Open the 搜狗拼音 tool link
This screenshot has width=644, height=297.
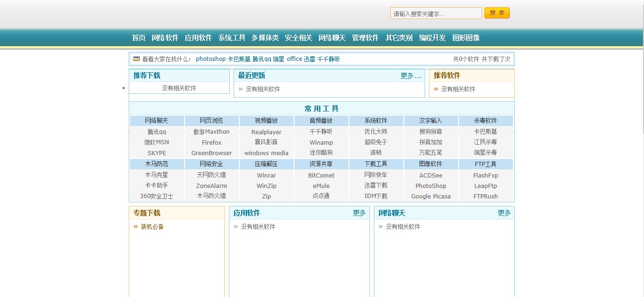coord(431,132)
